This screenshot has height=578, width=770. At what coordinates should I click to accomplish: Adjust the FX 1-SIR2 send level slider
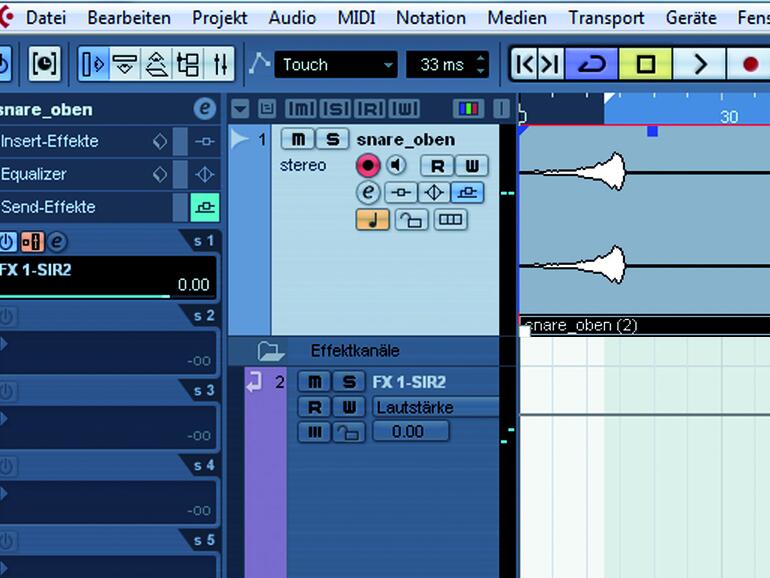pos(107,277)
